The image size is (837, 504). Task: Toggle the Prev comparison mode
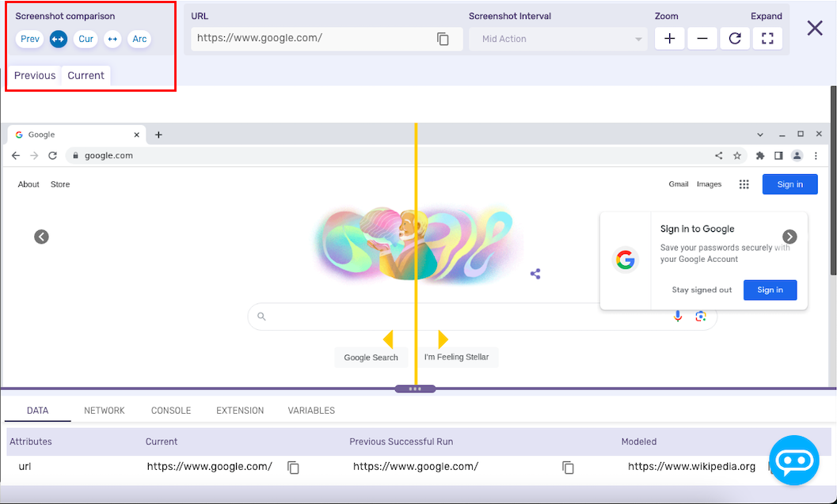point(30,39)
